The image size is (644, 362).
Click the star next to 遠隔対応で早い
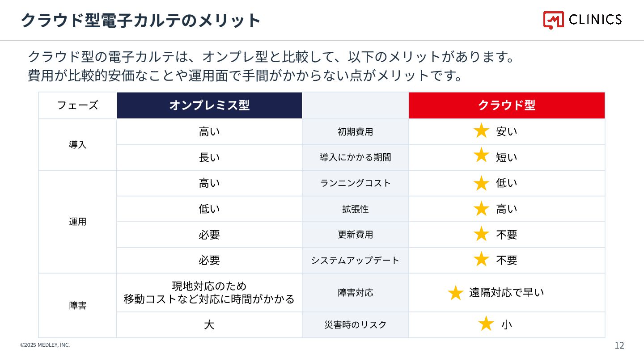[455, 293]
